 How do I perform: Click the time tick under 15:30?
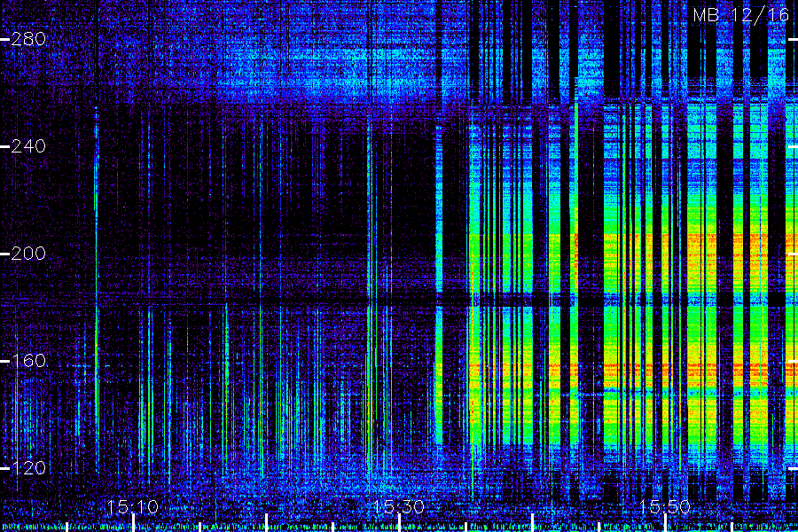pos(400,523)
